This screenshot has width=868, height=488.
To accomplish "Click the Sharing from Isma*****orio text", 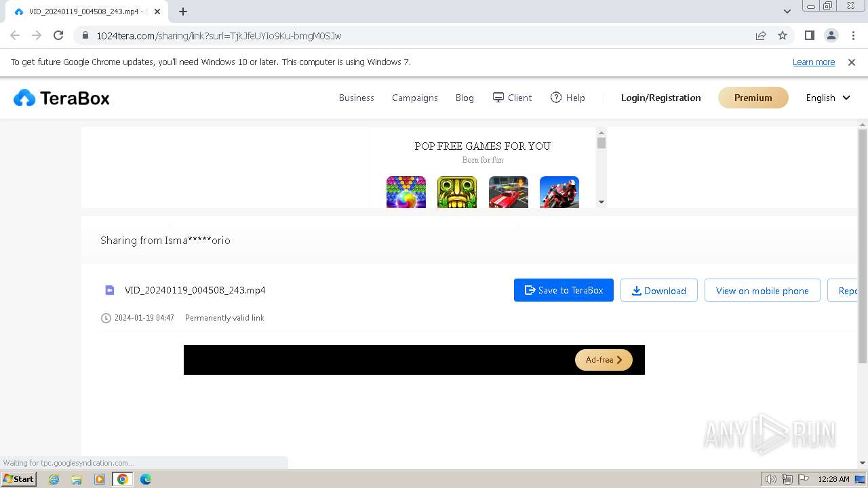I will coord(165,240).
